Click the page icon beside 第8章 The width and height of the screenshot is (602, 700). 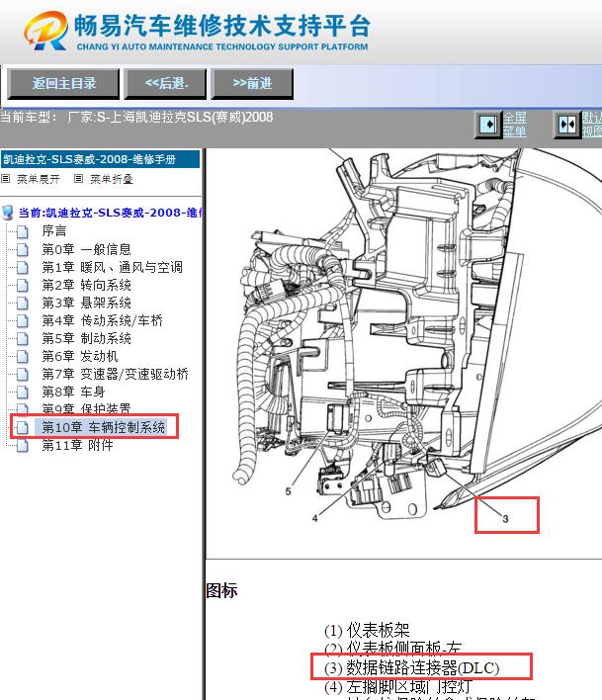coord(23,393)
